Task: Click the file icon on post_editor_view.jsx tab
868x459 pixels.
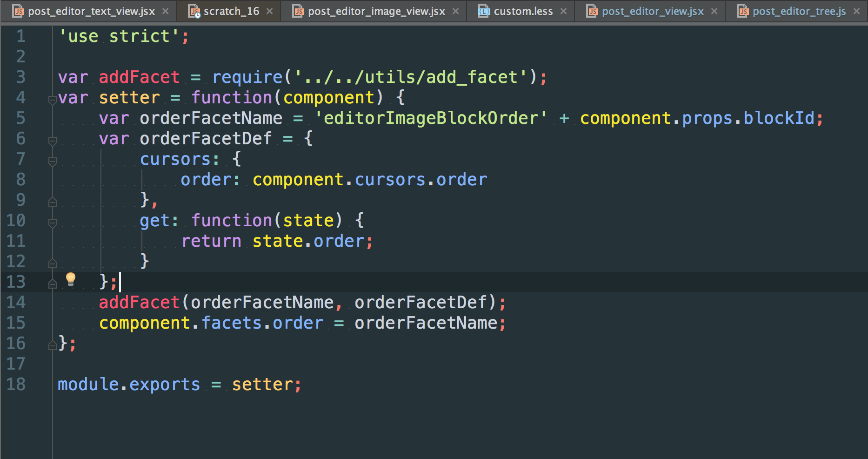Action: coord(592,11)
